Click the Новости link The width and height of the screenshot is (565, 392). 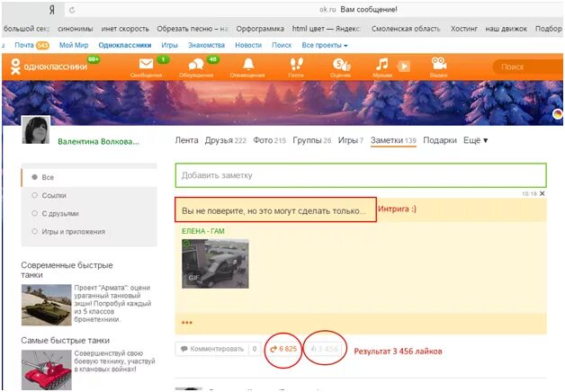(248, 45)
